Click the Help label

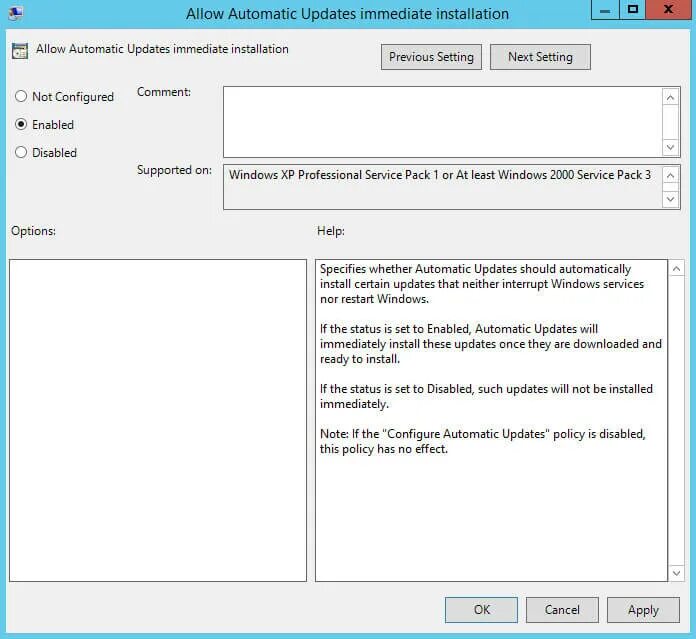point(331,231)
